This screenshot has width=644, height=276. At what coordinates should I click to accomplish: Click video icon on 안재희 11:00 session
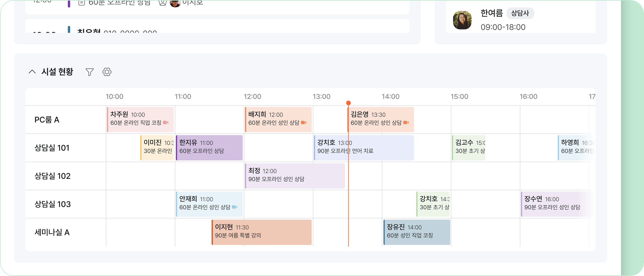(235, 207)
